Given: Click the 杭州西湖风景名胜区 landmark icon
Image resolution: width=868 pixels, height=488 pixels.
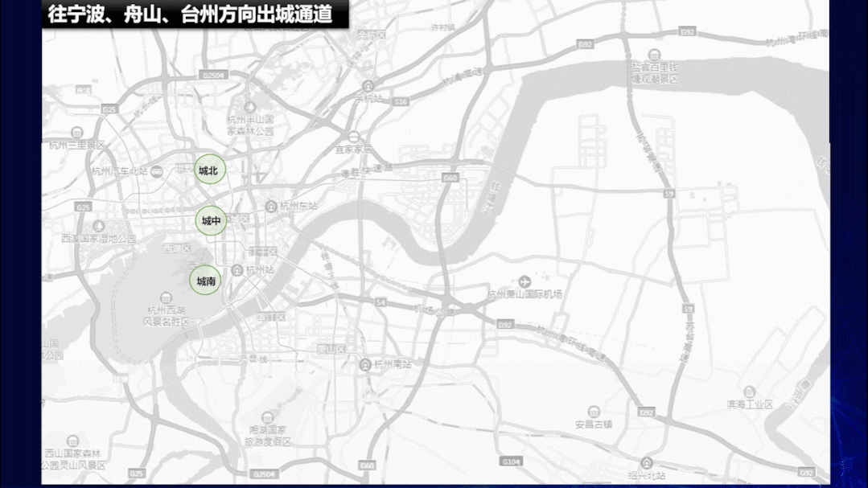Looking at the screenshot, I should click(166, 297).
